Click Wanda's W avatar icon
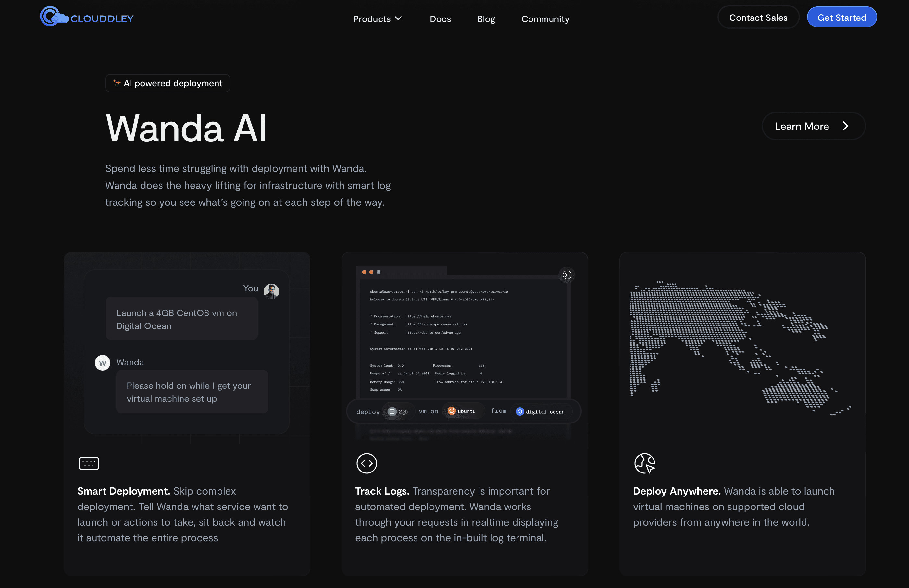Screen dimensions: 909x588 pos(102,363)
